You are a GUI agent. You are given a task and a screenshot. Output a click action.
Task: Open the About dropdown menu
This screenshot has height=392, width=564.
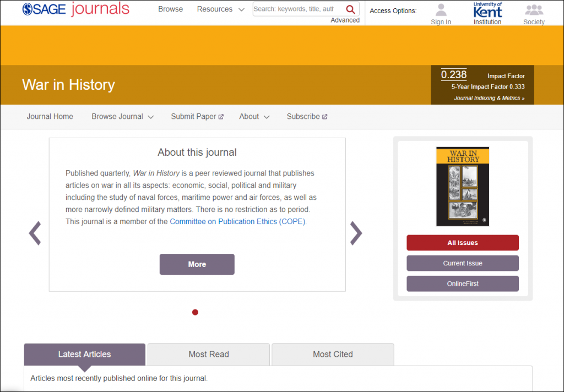[254, 117]
